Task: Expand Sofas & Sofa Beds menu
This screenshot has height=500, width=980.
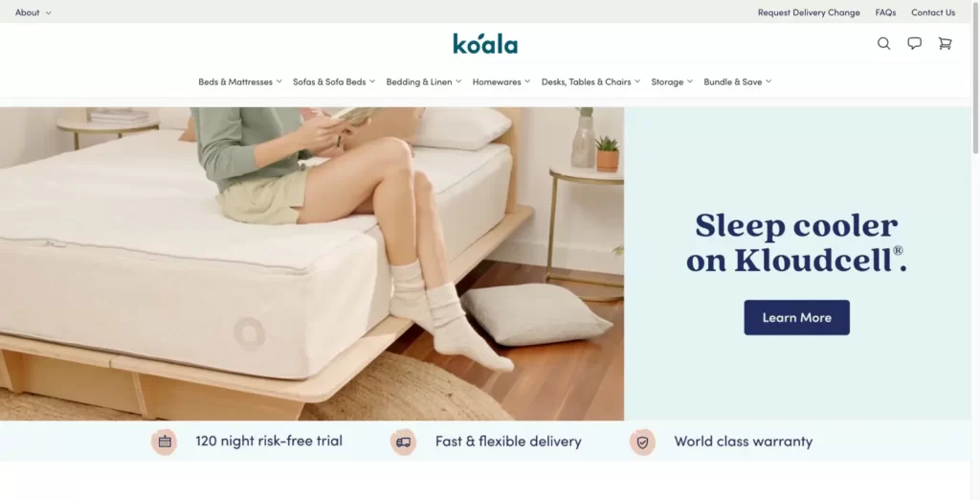Action: 334,82
